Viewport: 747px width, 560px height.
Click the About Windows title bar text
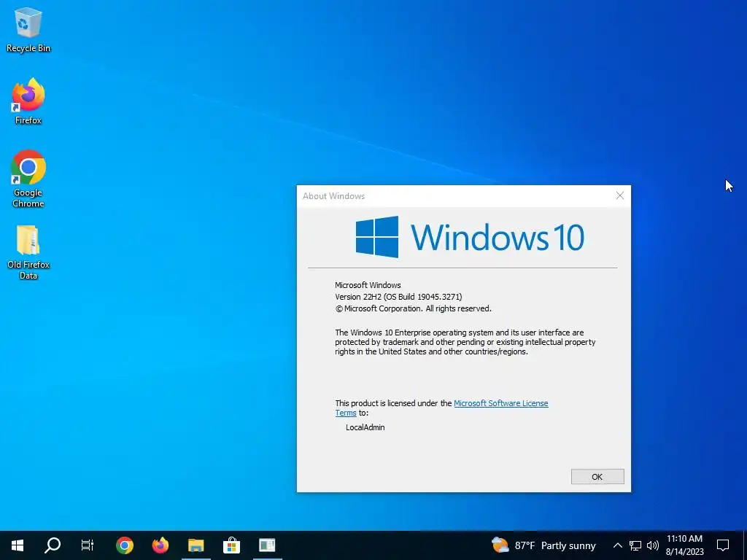333,196
